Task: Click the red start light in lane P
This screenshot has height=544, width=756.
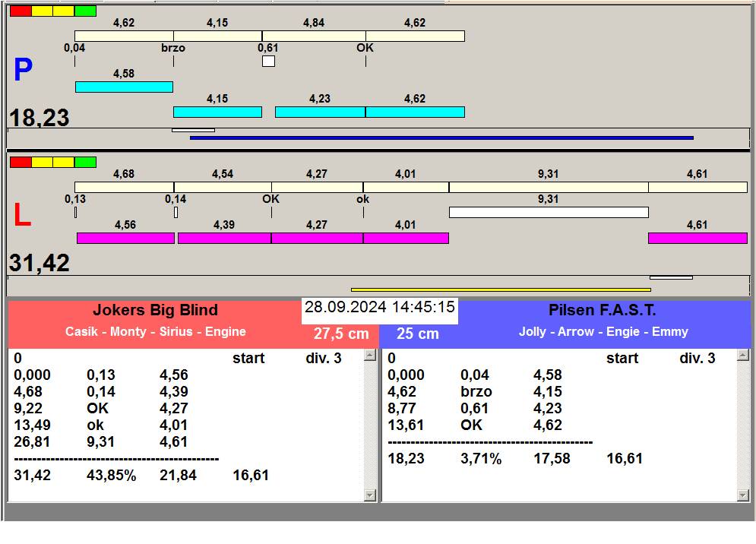Action: click(x=21, y=11)
